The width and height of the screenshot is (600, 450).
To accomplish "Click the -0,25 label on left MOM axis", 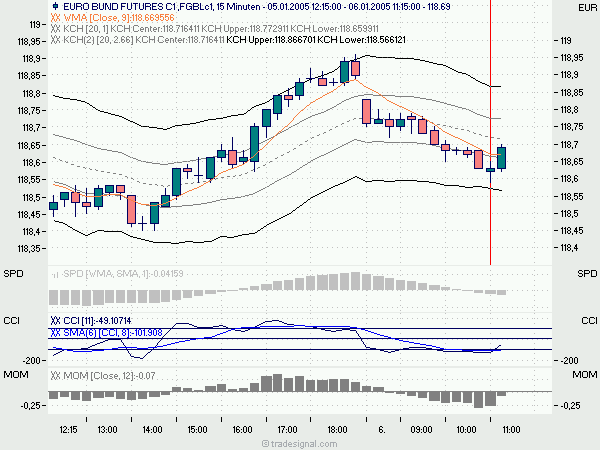I will click(x=31, y=406).
